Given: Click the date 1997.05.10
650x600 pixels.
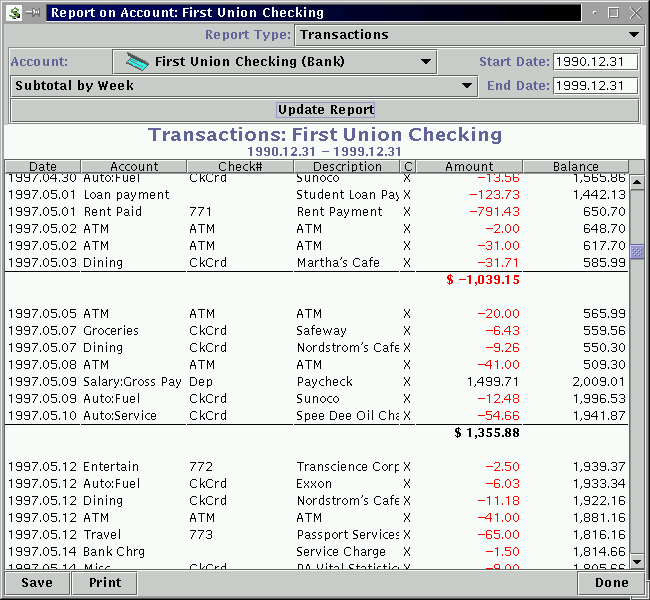Looking at the screenshot, I should 42,416.
